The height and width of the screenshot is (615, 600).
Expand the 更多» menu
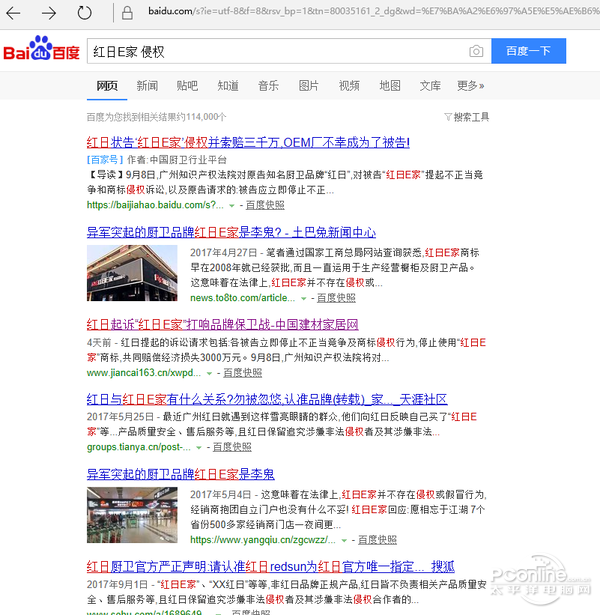tap(471, 86)
